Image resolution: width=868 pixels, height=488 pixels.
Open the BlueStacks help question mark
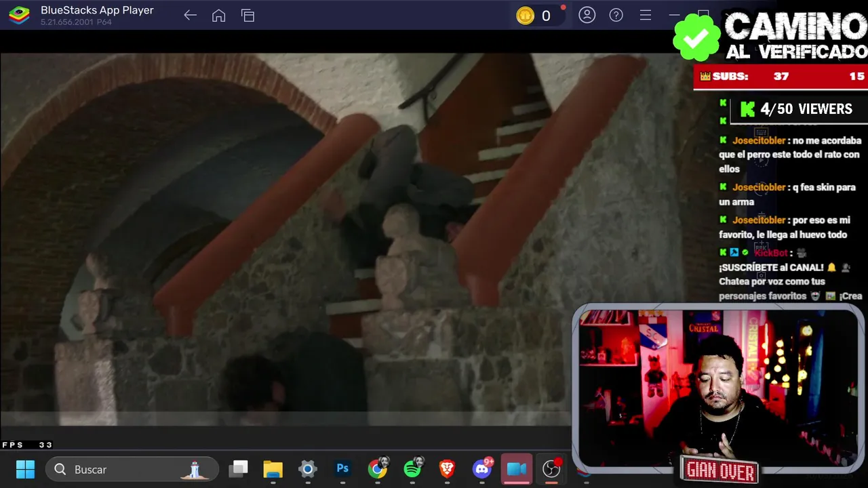[616, 15]
